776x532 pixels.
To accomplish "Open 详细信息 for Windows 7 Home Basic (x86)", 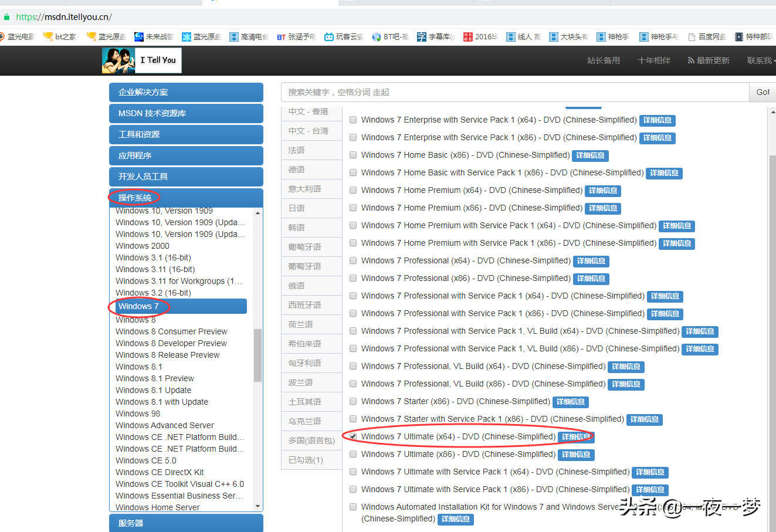I will (590, 155).
